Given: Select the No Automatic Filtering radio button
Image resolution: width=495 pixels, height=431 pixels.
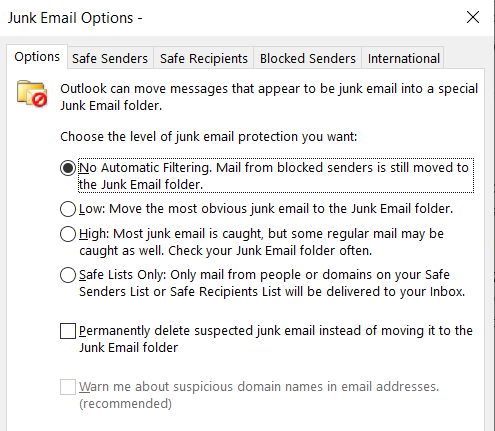Looking at the screenshot, I should pyautogui.click(x=68, y=168).
